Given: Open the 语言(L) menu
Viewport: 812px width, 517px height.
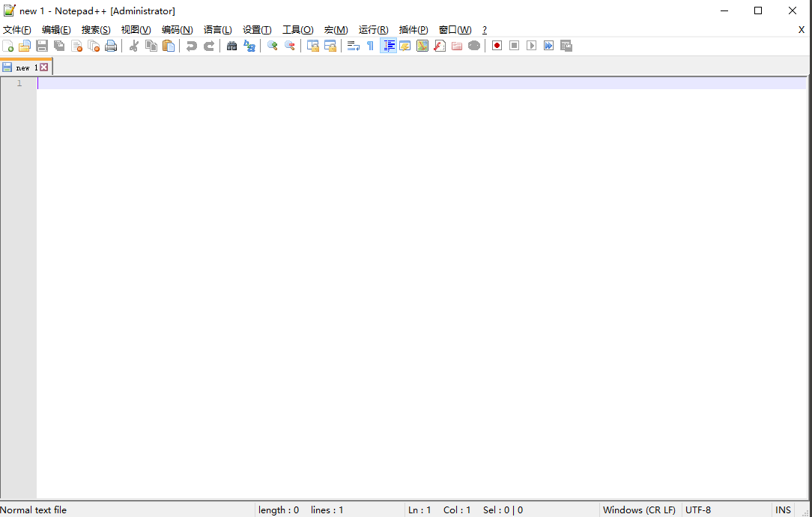Looking at the screenshot, I should coord(217,29).
